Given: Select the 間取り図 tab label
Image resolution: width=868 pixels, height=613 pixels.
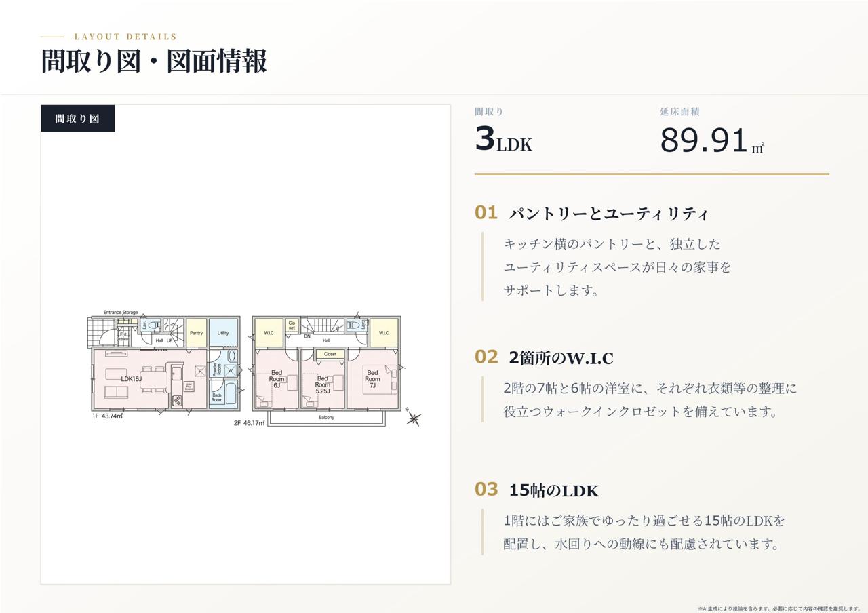Looking at the screenshot, I should pos(77,119).
